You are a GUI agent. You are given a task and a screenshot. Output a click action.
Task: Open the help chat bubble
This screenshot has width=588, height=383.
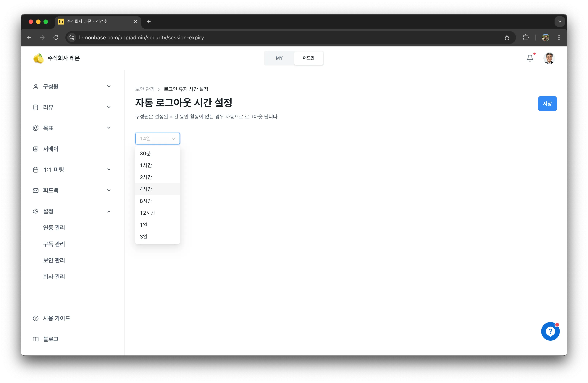point(550,331)
